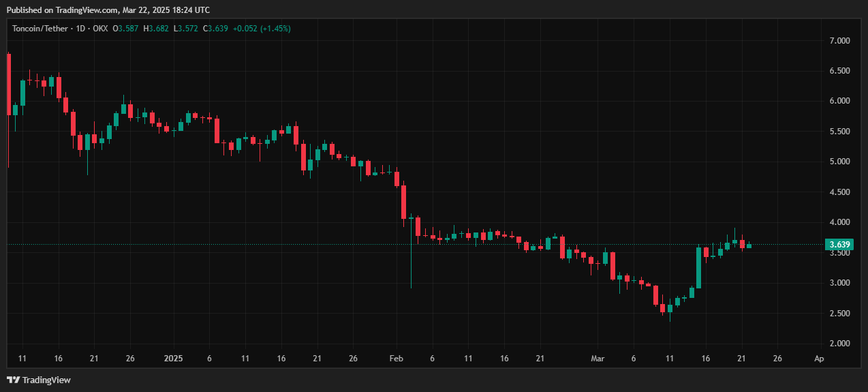Click the Published on TradingView.com header text
Image resolution: width=868 pixels, height=392 pixels.
click(108, 10)
